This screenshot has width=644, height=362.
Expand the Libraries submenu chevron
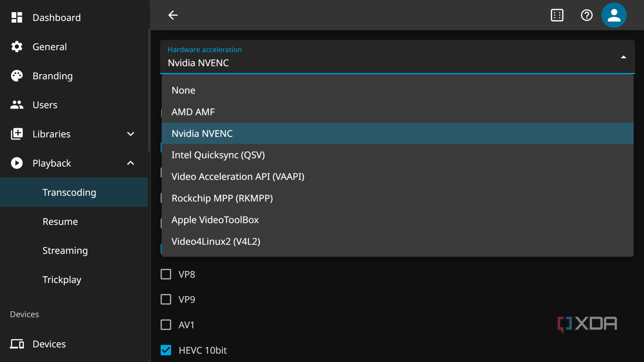click(x=131, y=134)
